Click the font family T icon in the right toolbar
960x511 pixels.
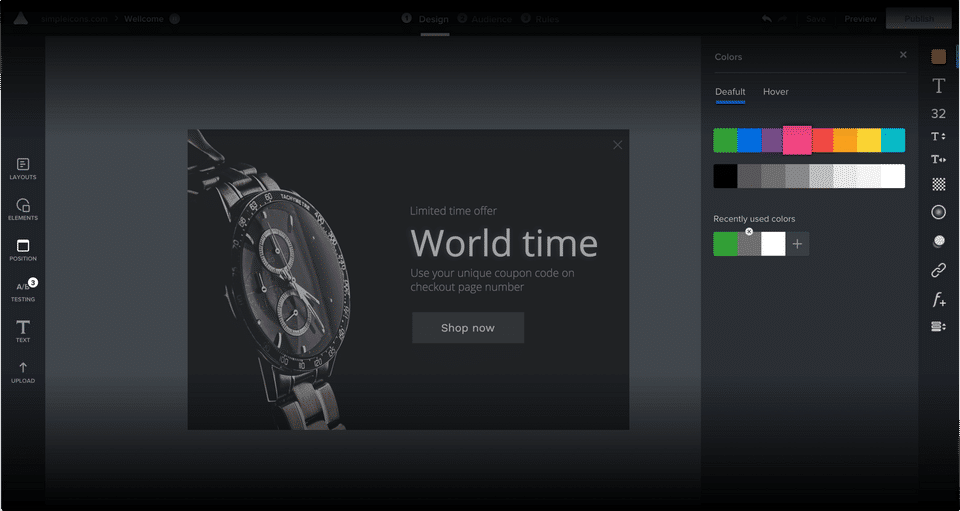(938, 86)
